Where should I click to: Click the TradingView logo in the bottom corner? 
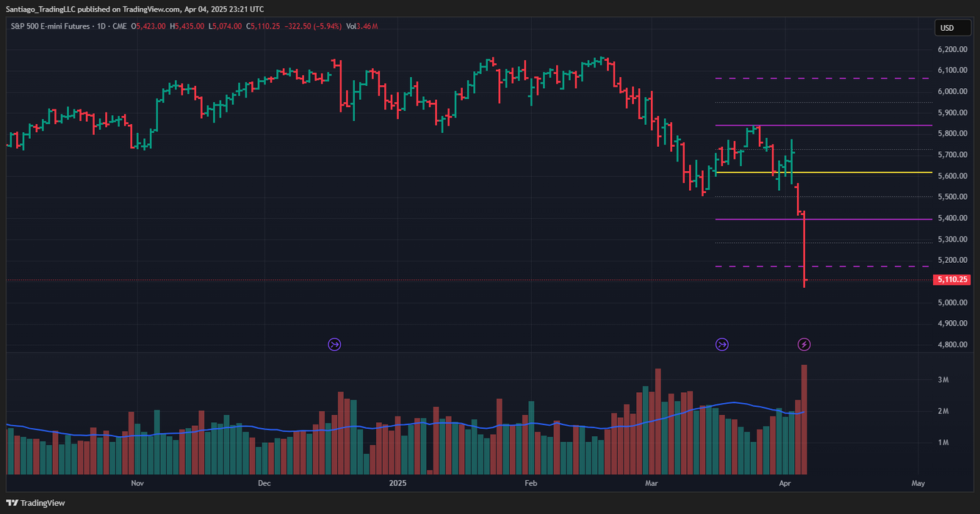(35, 503)
